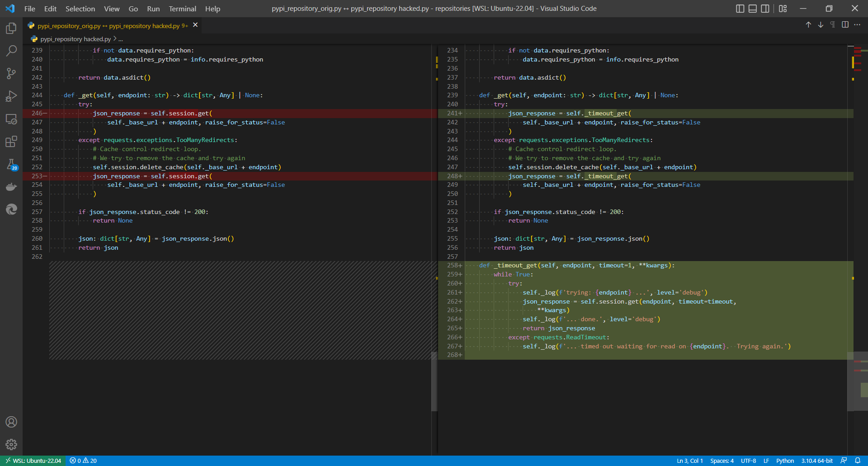Open the Extensions view

point(11,142)
